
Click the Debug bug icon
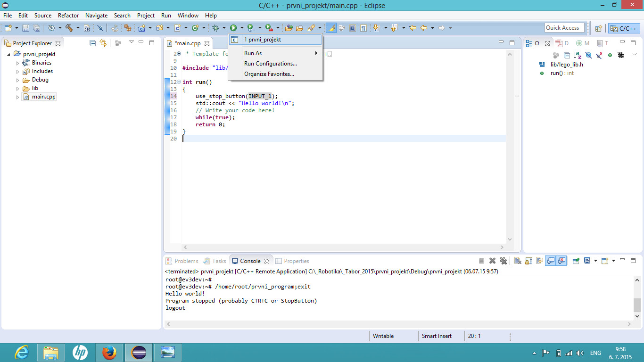click(x=215, y=28)
